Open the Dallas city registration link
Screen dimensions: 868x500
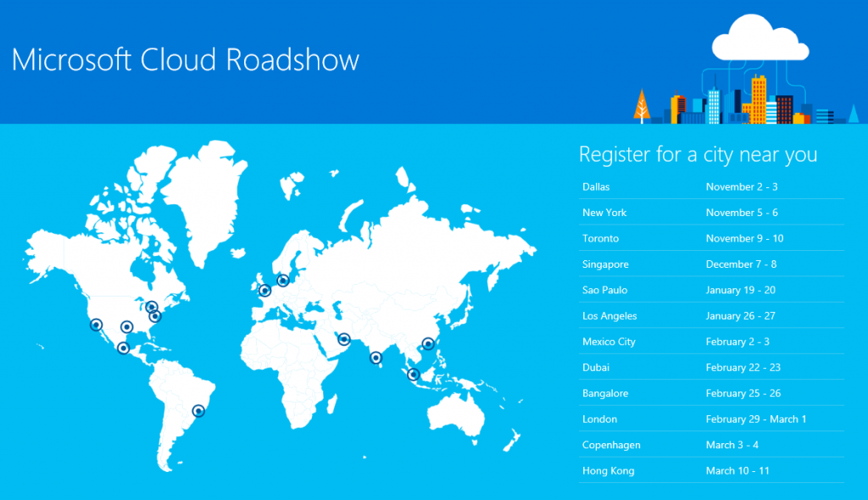coord(596,186)
